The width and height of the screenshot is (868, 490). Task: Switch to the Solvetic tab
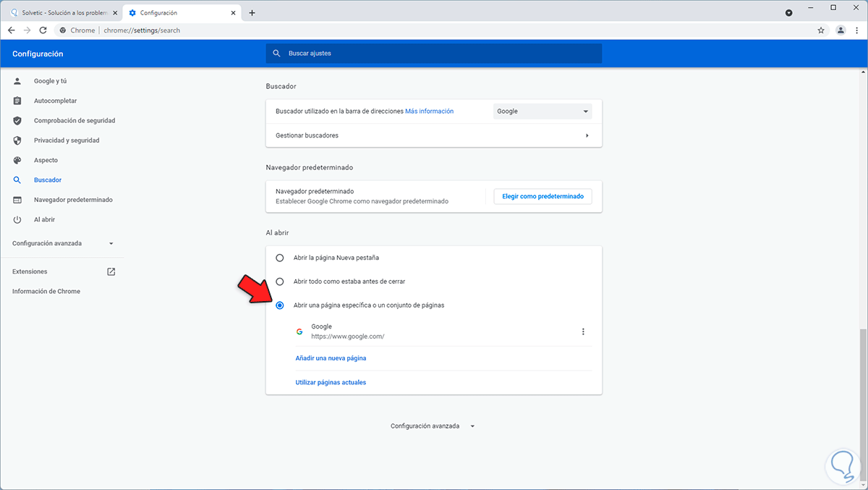tap(61, 13)
